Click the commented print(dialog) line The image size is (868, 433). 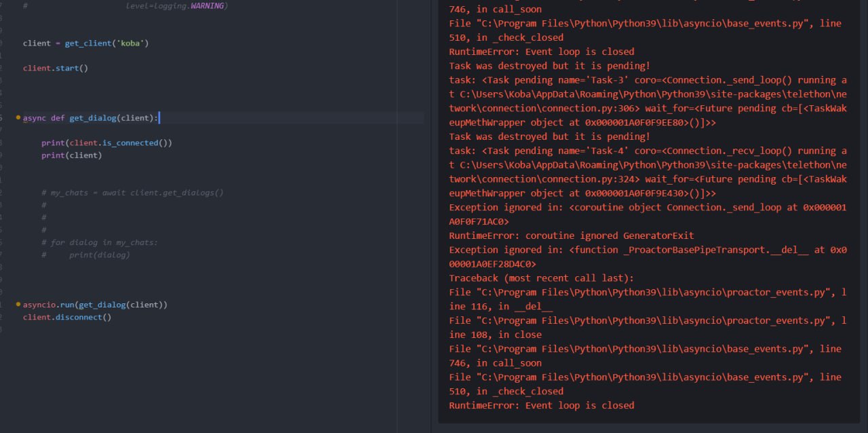point(99,255)
